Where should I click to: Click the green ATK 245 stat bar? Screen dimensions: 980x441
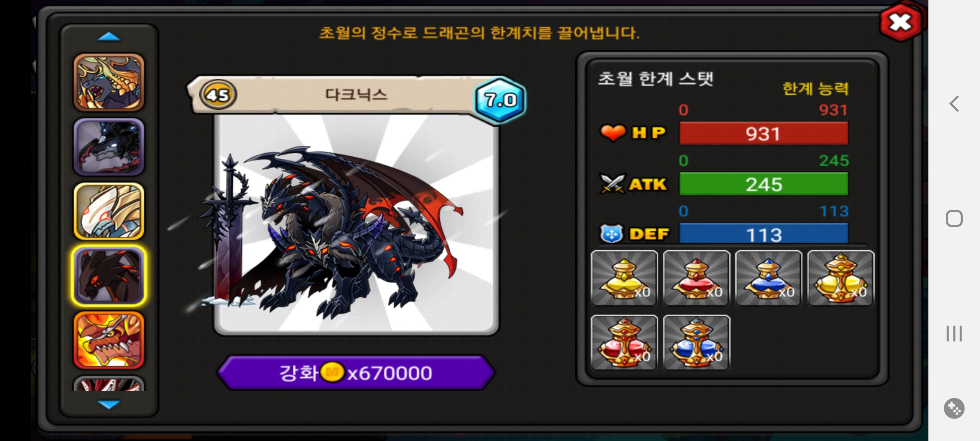pos(764,184)
